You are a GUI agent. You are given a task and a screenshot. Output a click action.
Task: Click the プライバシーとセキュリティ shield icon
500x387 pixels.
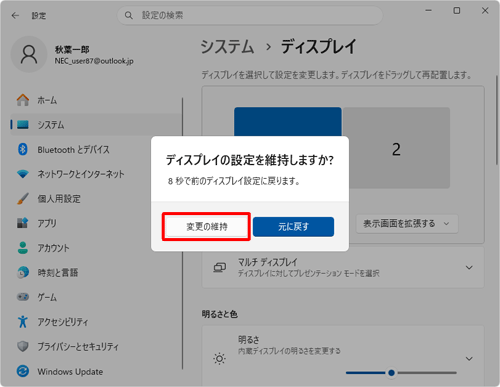(23, 346)
